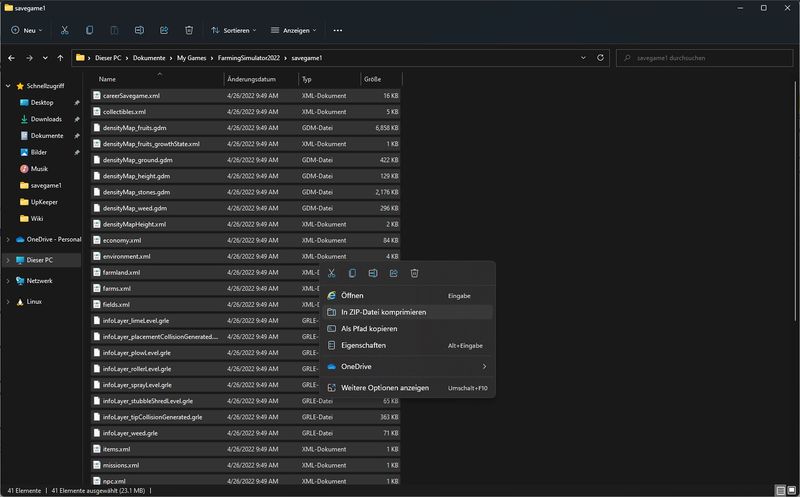Expand the Netzwerk tree node
This screenshot has height=497, width=800.
click(8, 281)
